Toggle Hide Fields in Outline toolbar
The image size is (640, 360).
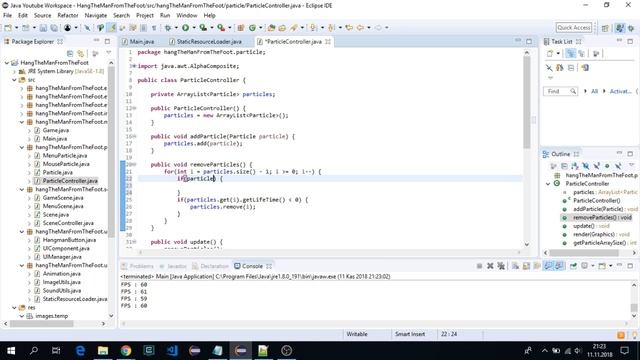point(586,166)
